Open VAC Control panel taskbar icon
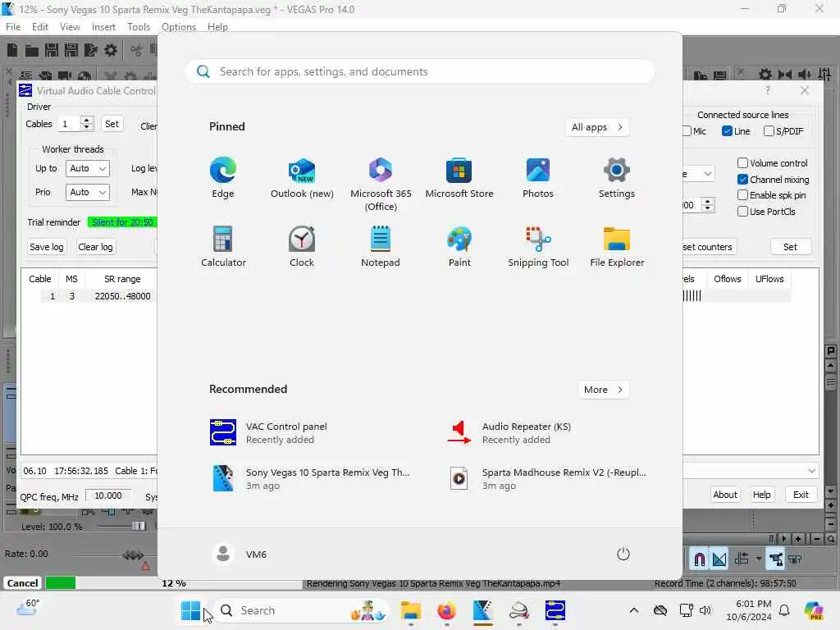The image size is (840, 630). 555,610
